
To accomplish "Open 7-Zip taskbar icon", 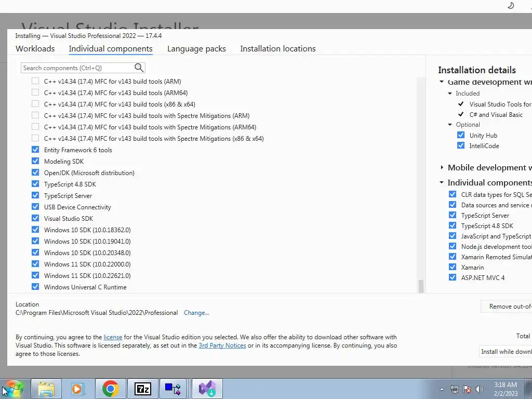I will click(142, 389).
